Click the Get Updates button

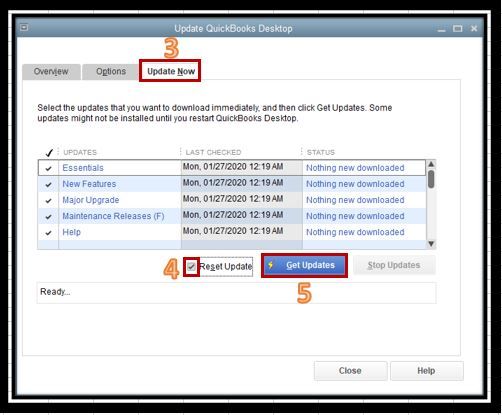tap(304, 265)
